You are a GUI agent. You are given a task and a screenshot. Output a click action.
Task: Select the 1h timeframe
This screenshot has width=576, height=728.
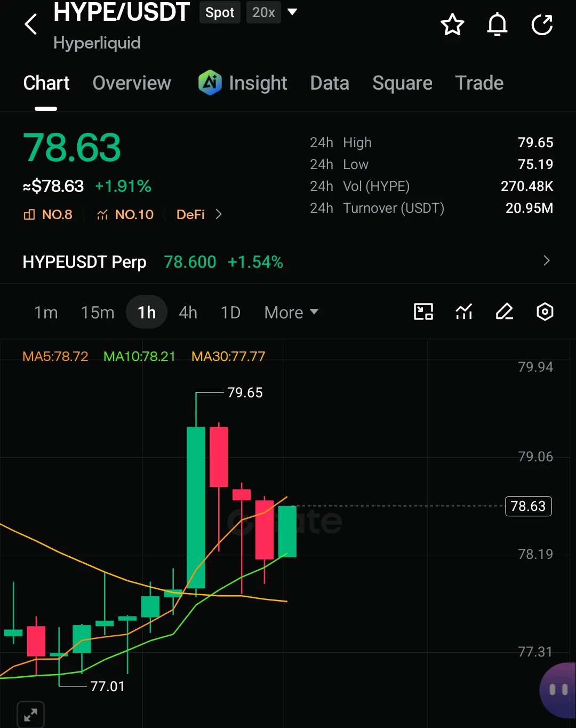click(147, 312)
